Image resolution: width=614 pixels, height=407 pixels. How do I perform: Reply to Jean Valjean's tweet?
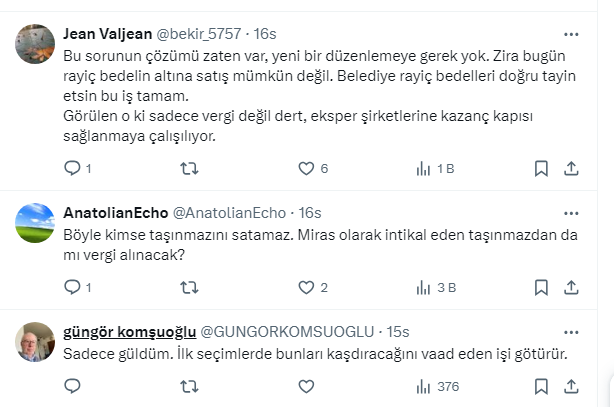coord(72,168)
